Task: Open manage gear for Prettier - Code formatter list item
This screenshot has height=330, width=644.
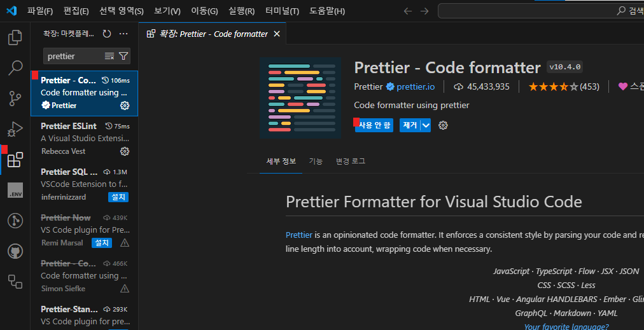Action: [125, 106]
